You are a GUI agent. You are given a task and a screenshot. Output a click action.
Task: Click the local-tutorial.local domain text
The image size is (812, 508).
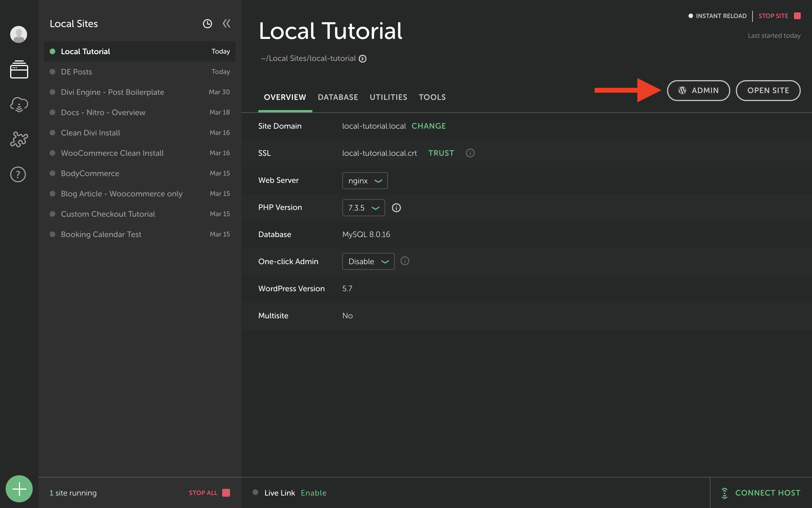tap(374, 126)
